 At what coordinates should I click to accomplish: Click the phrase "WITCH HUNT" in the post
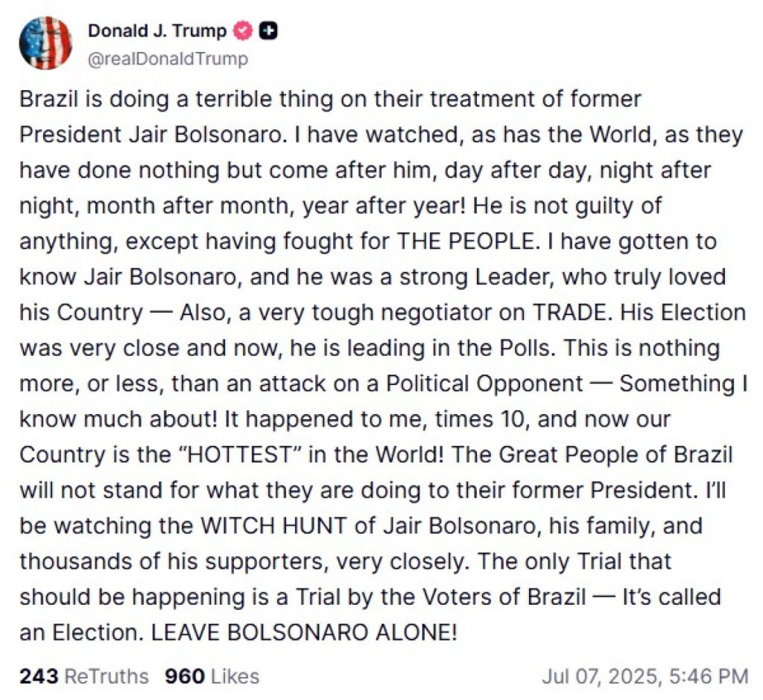(273, 526)
